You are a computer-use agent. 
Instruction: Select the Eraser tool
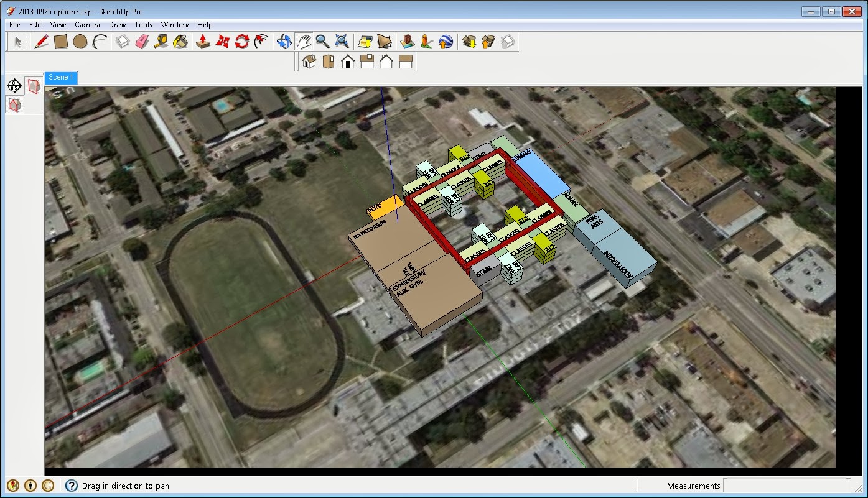(141, 41)
